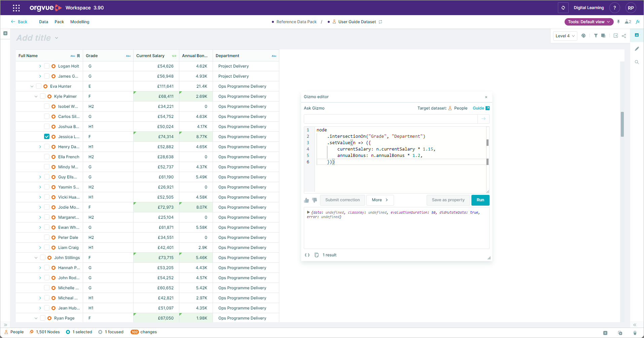Image resolution: width=644 pixels, height=338 pixels.
Task: Uncheck the Jessica L... row checkbox
Action: (47, 137)
